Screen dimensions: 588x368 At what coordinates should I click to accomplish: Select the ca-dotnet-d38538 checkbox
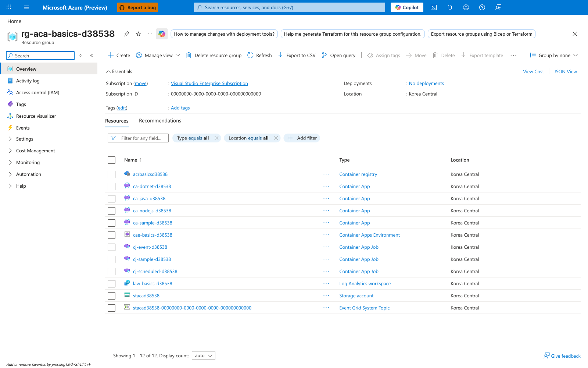[x=112, y=187]
